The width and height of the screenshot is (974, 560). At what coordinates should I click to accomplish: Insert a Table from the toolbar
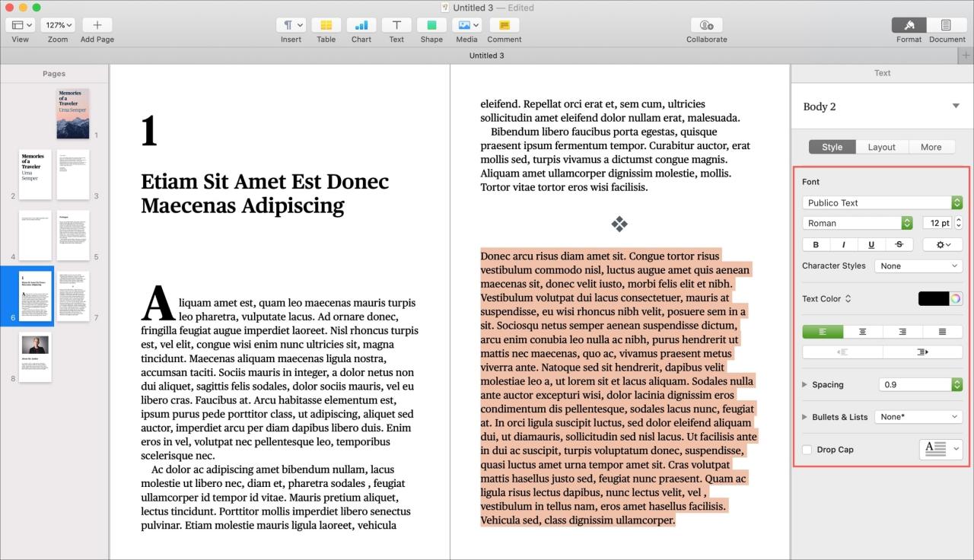pos(326,25)
